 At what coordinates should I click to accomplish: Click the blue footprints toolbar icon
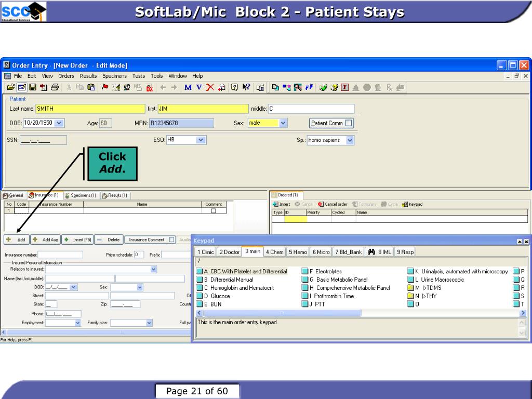tap(309, 87)
